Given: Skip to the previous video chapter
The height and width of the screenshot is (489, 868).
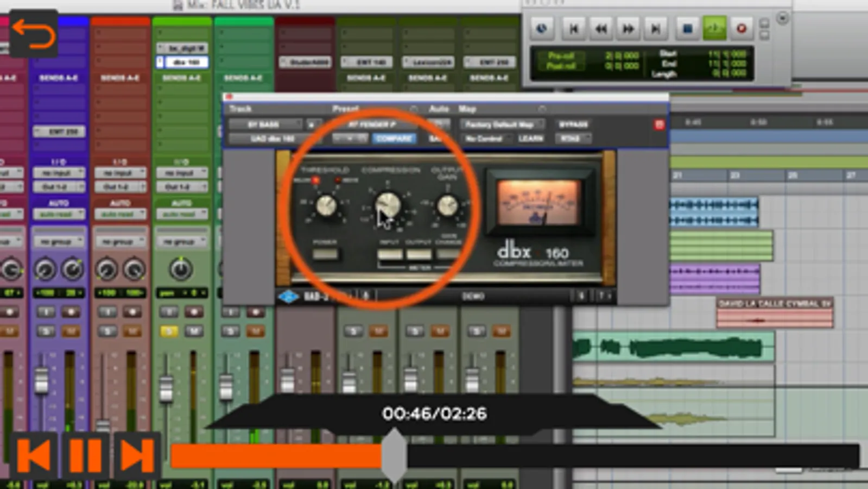Looking at the screenshot, I should 34,455.
